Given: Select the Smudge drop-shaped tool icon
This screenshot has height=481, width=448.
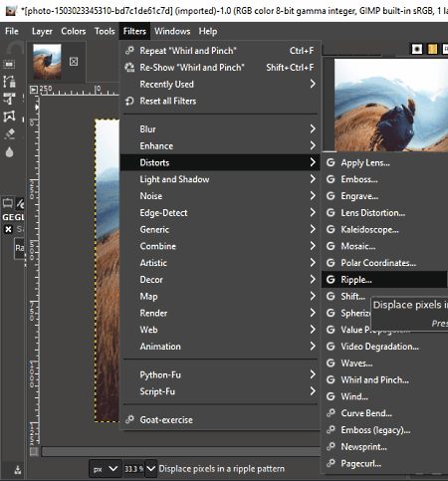Looking at the screenshot, I should [x=9, y=152].
